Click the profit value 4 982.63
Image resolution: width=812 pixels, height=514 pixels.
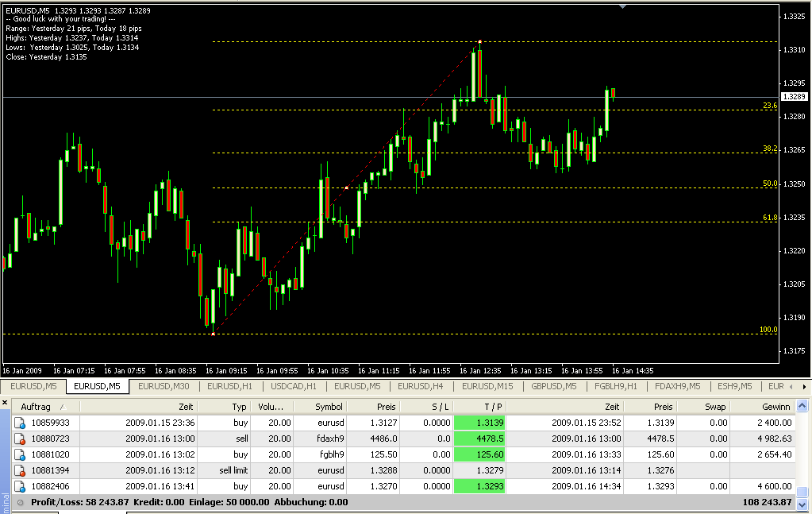[x=774, y=439]
